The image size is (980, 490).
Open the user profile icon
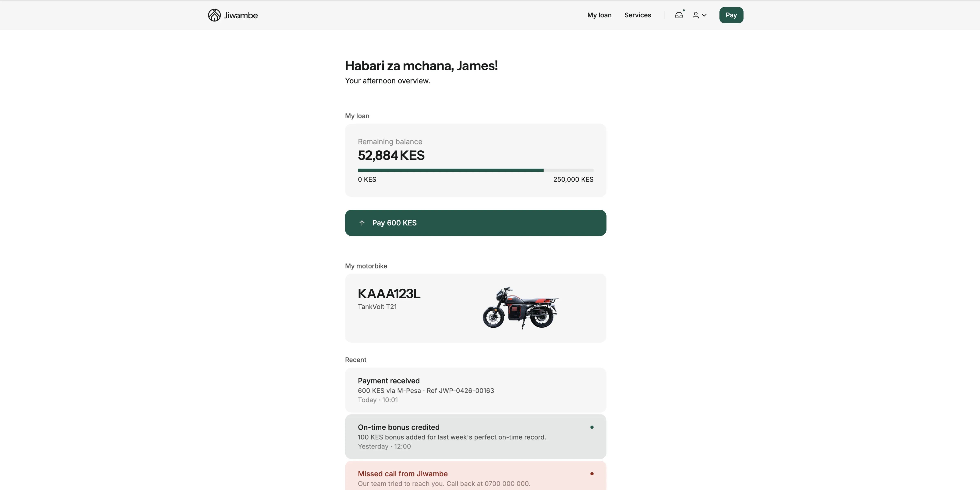tap(695, 15)
